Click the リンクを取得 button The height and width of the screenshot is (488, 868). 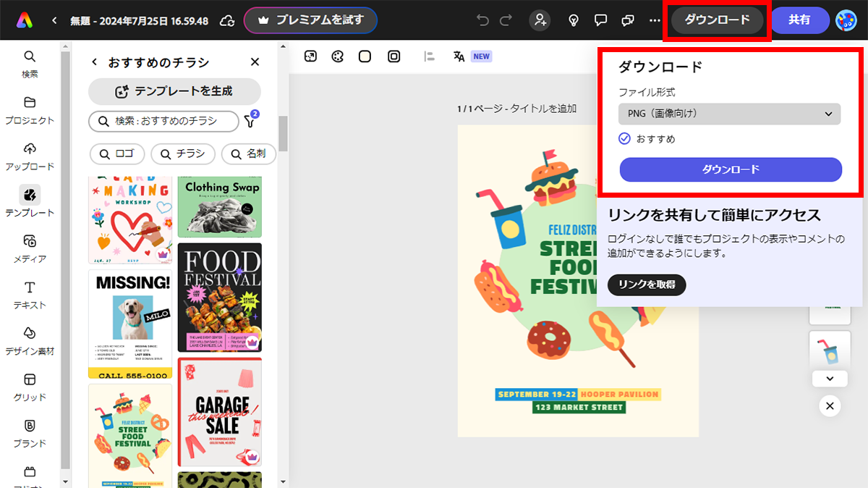(x=646, y=285)
